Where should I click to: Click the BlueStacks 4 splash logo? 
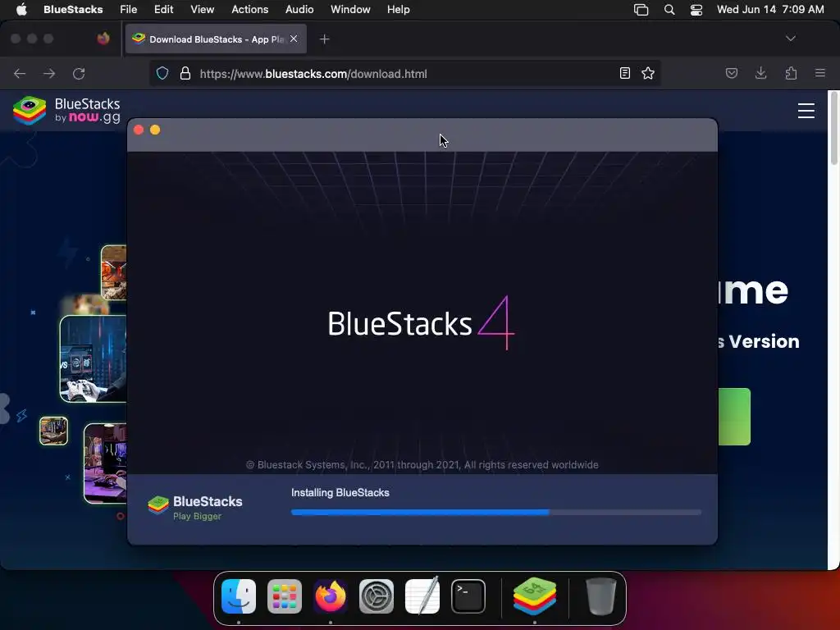[x=421, y=322]
